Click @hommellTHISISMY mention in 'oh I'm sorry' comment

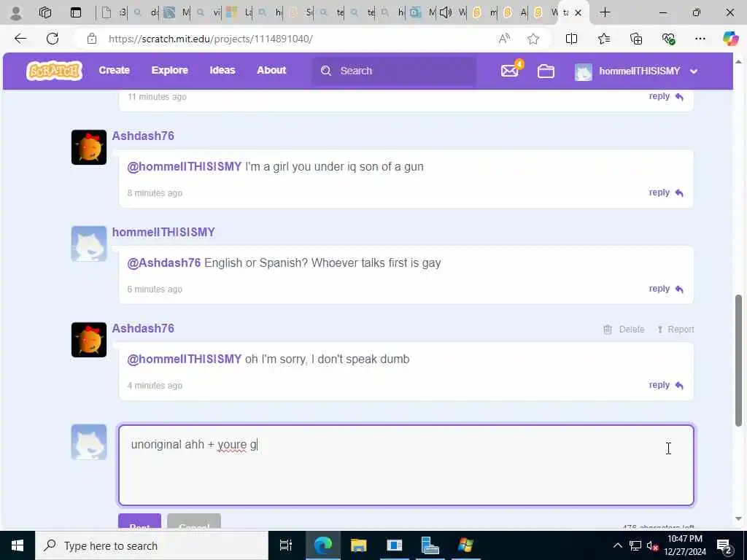coord(185,359)
